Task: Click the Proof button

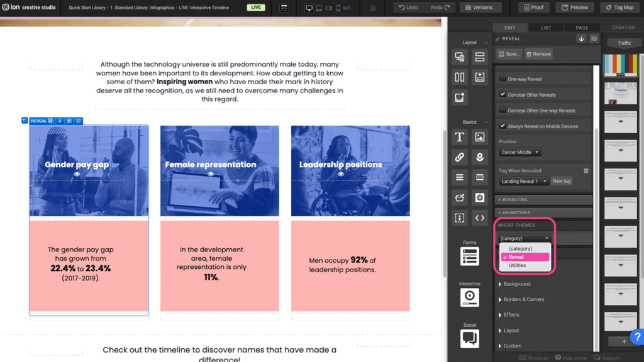Action: click(x=533, y=8)
